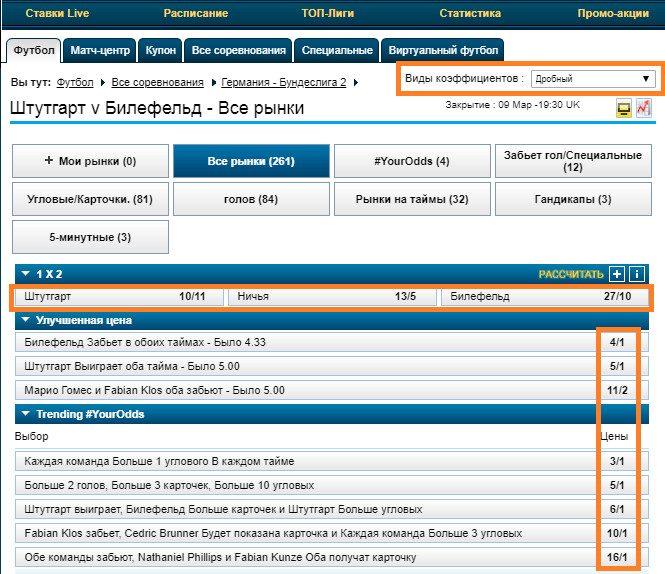The height and width of the screenshot is (574, 665).
Task: Filter markets by Угловые/Карточки (81)
Action: pos(90,199)
